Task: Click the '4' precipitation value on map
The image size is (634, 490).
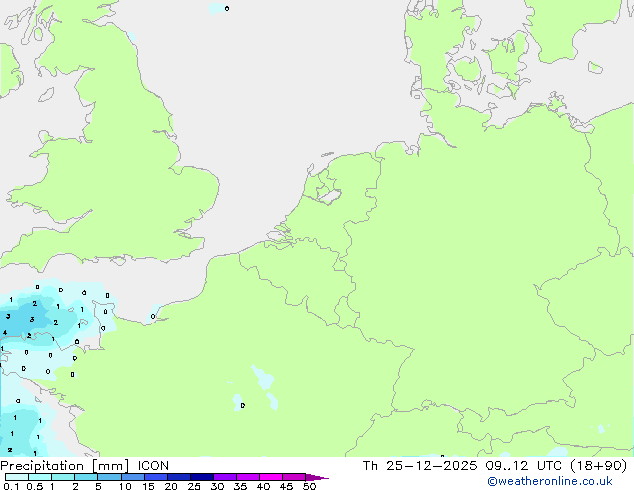Action: pyautogui.click(x=5, y=333)
